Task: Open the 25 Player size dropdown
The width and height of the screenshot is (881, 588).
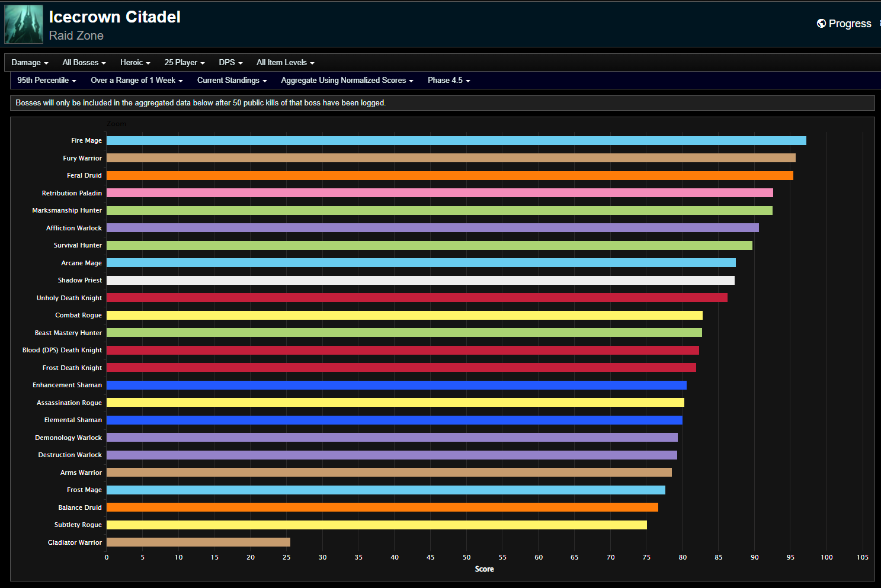Action: (x=184, y=62)
